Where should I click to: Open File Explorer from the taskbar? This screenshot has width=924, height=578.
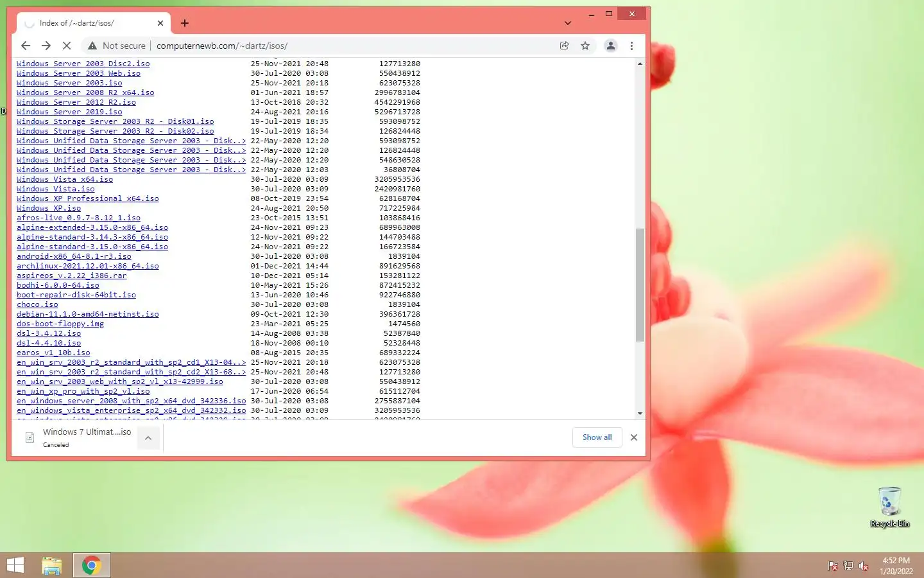[x=52, y=565]
